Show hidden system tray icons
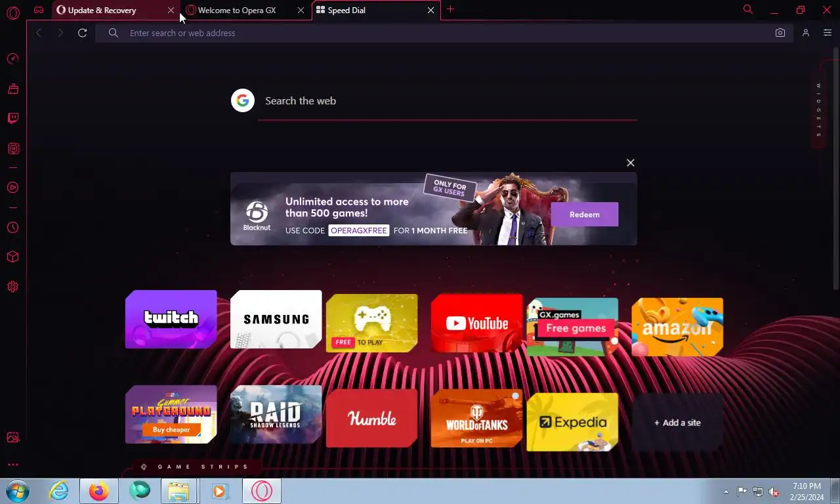The width and height of the screenshot is (840, 504). pos(726,492)
